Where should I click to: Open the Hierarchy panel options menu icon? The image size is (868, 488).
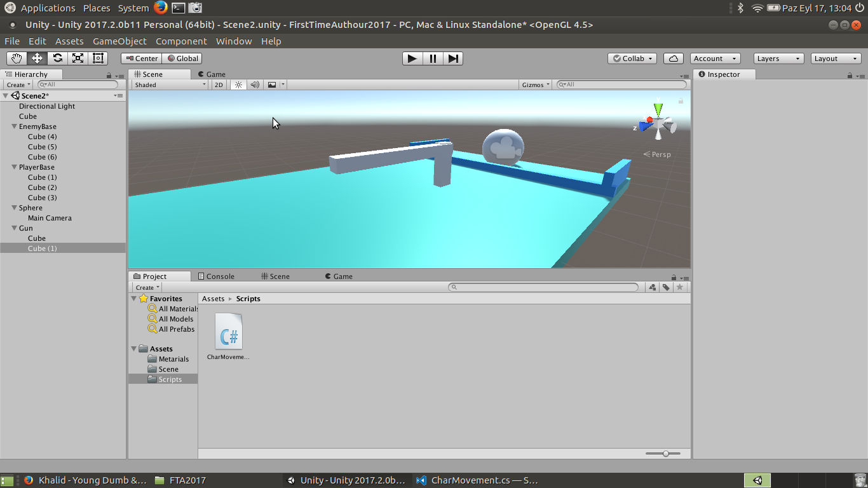[118, 75]
